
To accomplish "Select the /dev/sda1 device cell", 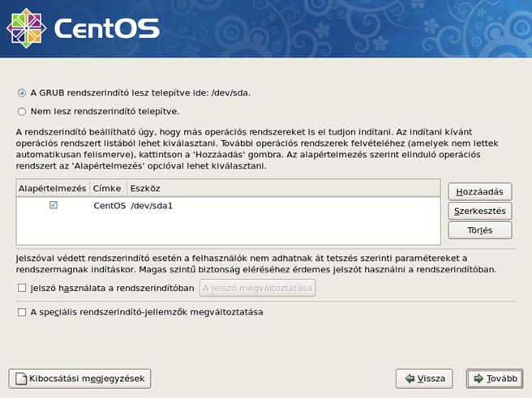I will click(152, 206).
